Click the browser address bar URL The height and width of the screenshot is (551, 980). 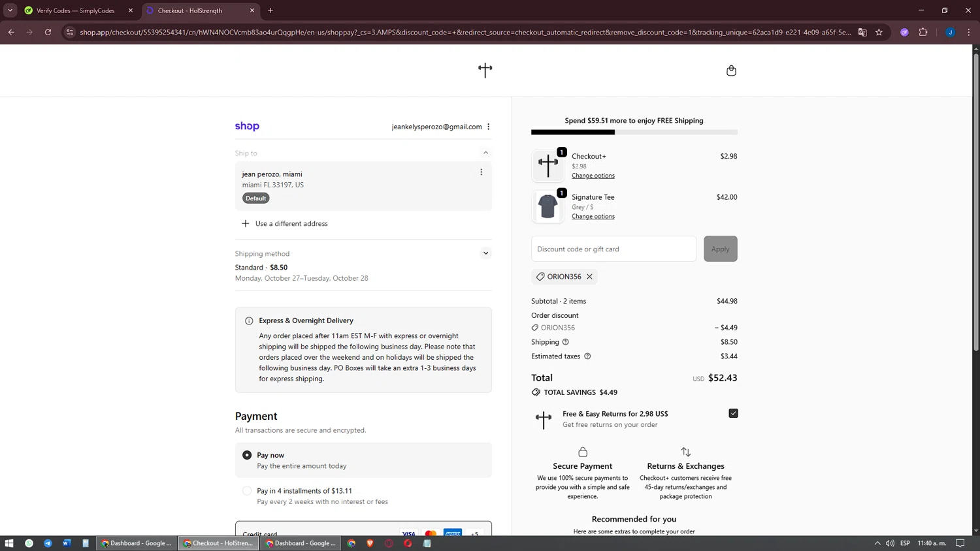(x=465, y=32)
